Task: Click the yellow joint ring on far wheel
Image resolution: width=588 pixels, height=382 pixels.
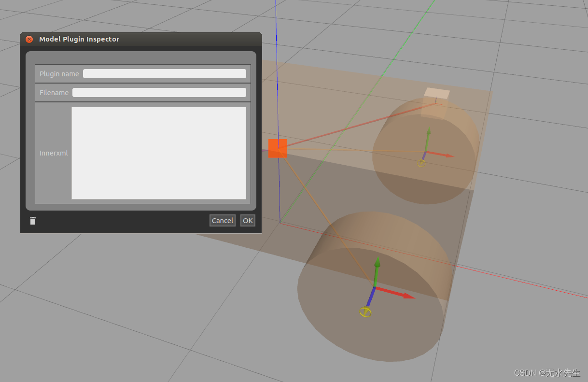Action: [x=421, y=163]
